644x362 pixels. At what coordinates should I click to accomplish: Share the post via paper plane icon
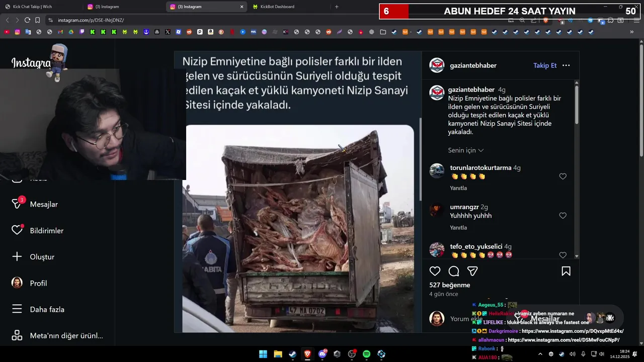click(x=472, y=271)
